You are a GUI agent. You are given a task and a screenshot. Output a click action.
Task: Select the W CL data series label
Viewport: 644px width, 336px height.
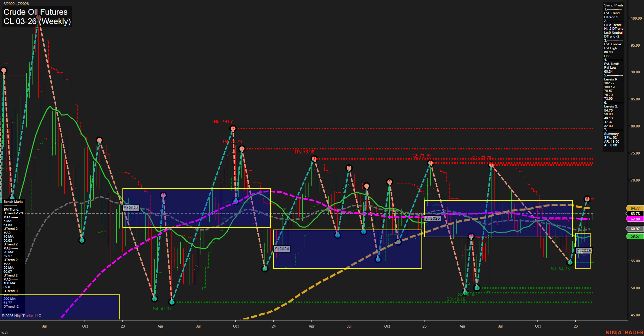tap(5, 332)
